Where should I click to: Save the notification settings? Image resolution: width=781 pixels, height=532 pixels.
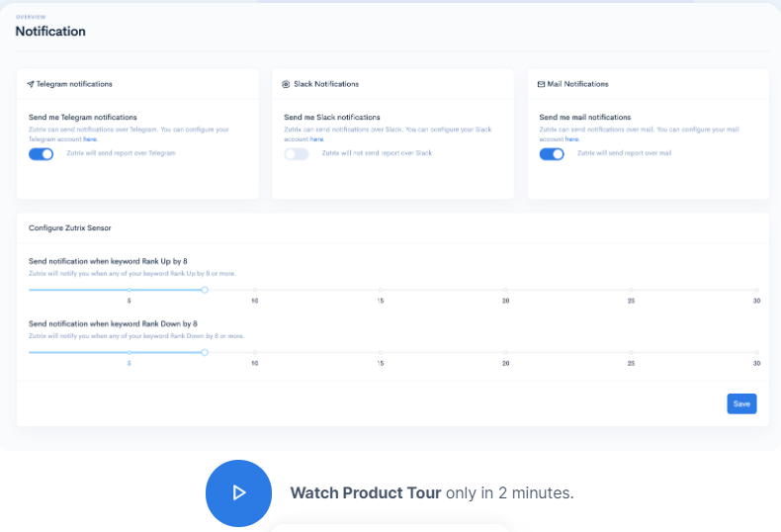(741, 403)
